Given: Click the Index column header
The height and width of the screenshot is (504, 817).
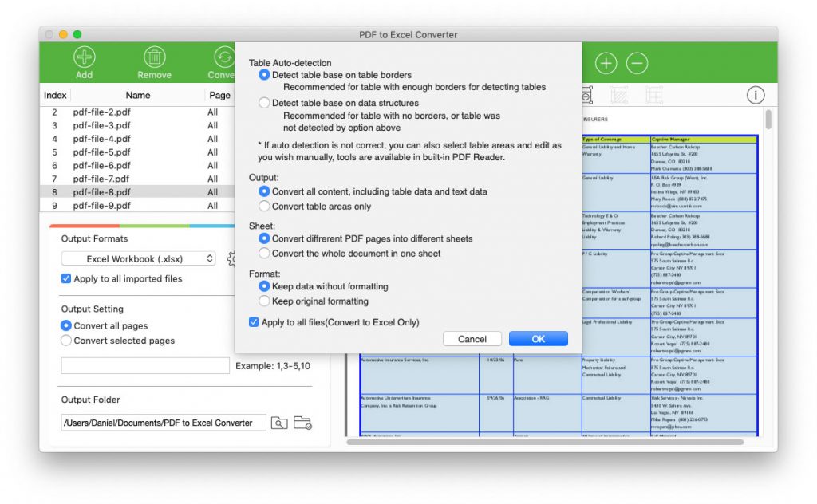Looking at the screenshot, I should [x=55, y=95].
